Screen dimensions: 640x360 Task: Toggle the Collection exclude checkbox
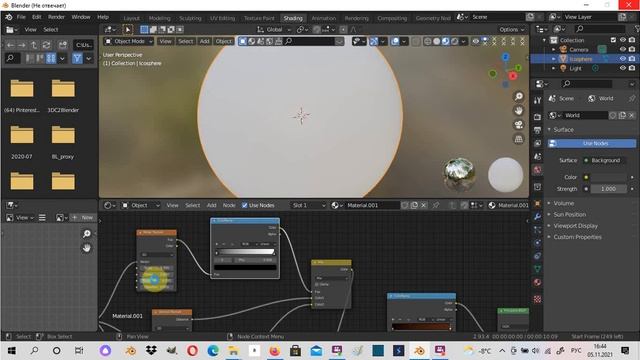pos(613,40)
